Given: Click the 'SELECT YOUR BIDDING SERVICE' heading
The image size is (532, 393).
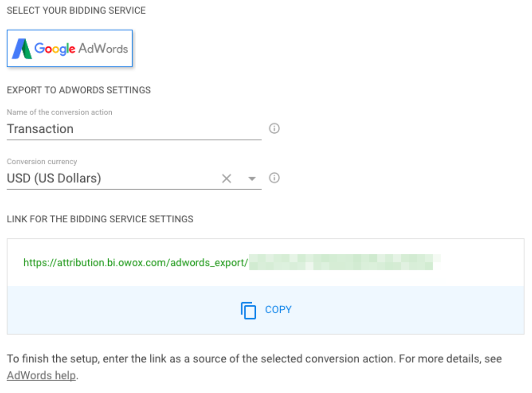Looking at the screenshot, I should pos(76,10).
